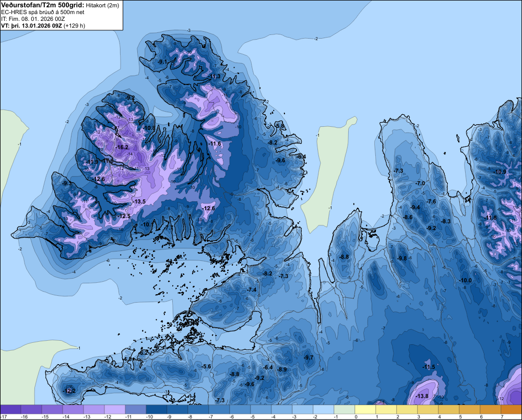
Task: Click the -8.6 temperature value
Action: coord(408,218)
